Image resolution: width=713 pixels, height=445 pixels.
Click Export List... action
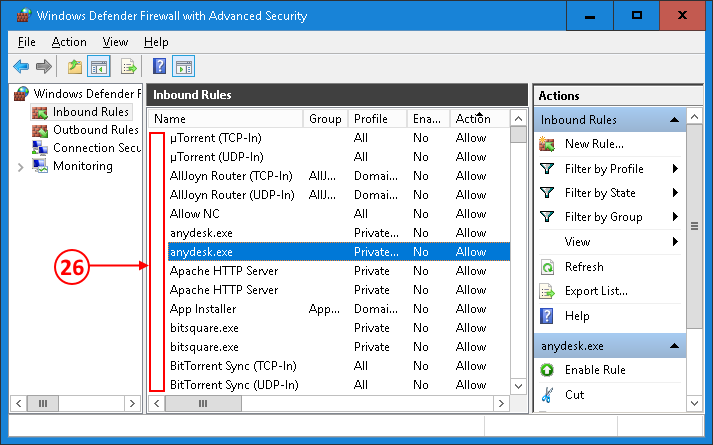point(596,291)
